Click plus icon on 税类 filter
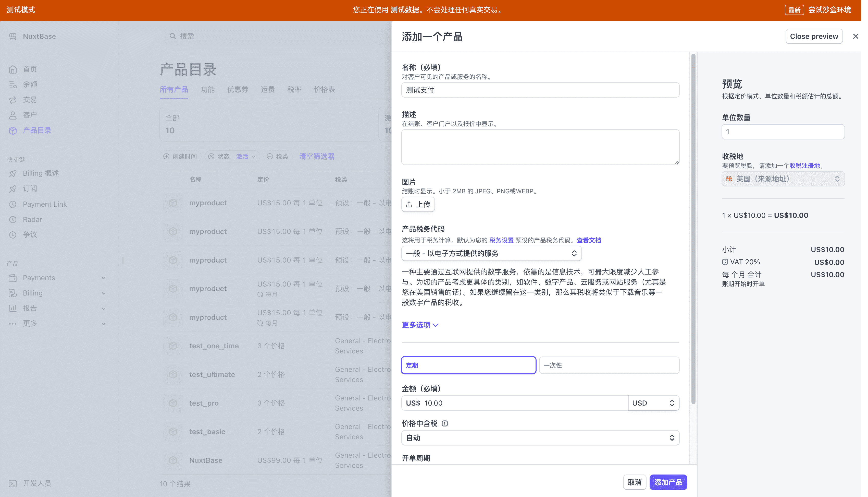This screenshot has height=497, width=868. point(270,156)
